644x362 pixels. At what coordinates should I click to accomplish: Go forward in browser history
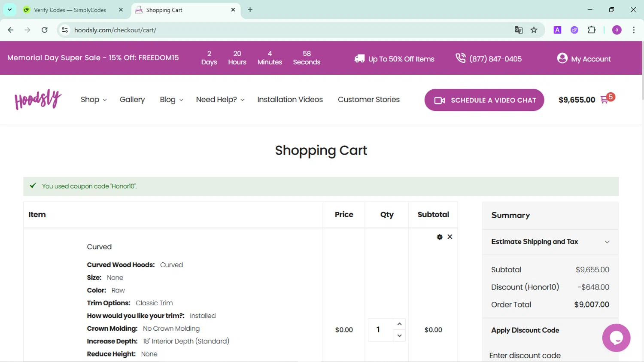(x=27, y=30)
